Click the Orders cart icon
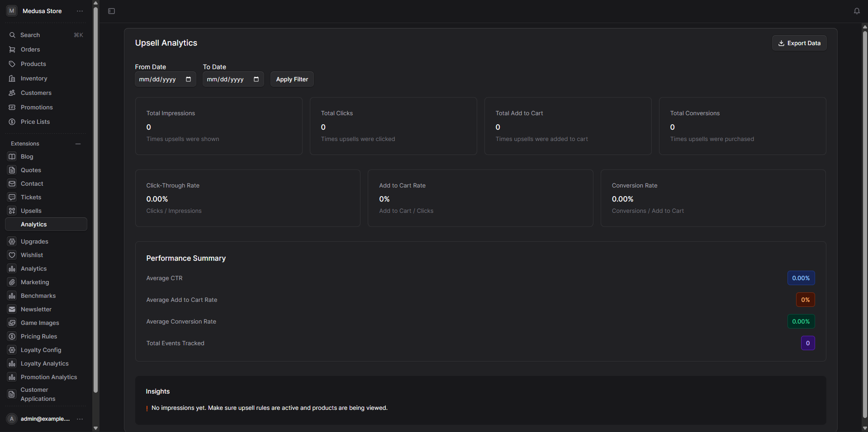The height and width of the screenshot is (432, 868). pos(12,49)
